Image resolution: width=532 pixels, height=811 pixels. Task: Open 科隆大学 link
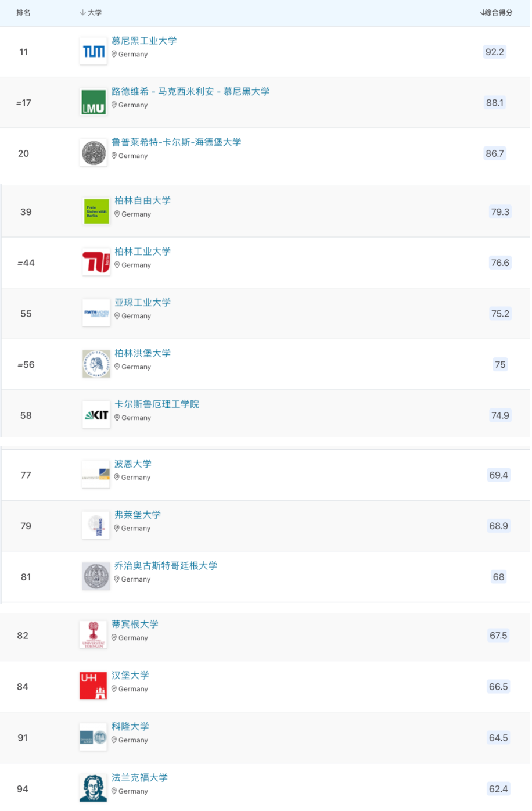point(130,726)
